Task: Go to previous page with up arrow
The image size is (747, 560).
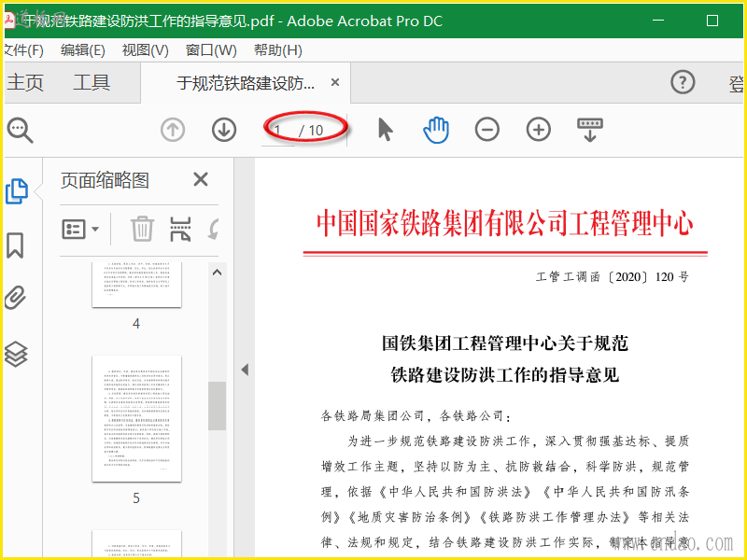Action: click(x=173, y=130)
